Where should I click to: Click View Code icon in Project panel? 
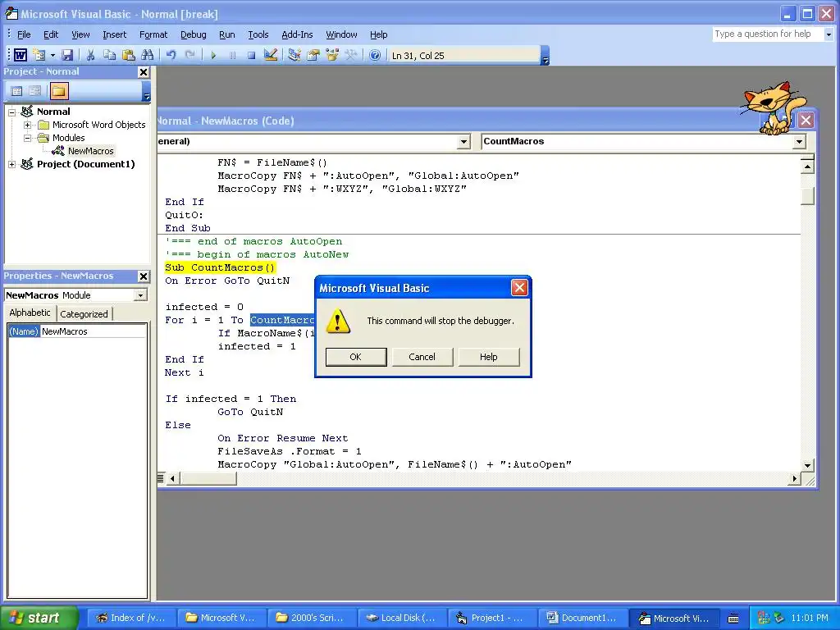coord(16,91)
